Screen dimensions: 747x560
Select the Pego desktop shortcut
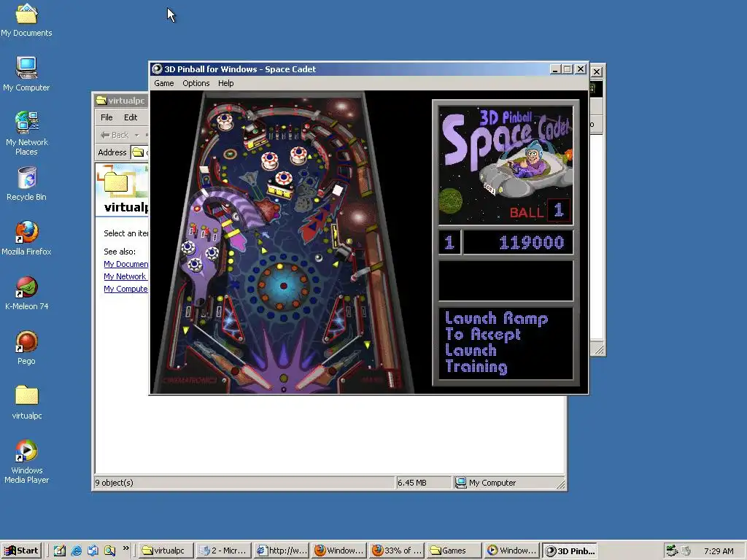point(26,348)
